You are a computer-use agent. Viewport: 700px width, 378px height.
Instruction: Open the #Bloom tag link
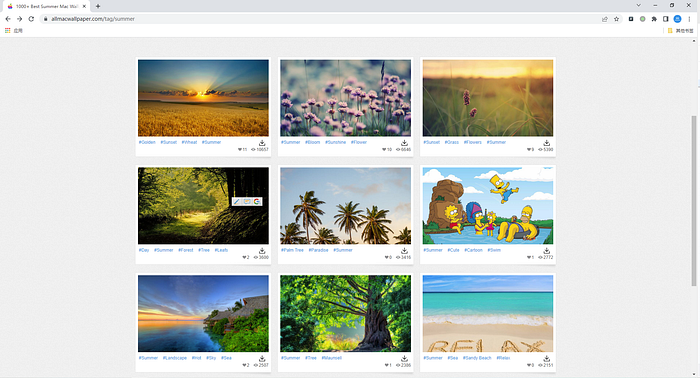[312, 142]
